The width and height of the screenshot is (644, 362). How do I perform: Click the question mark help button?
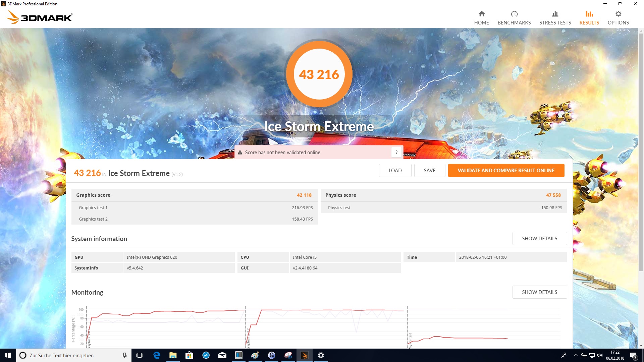point(396,152)
